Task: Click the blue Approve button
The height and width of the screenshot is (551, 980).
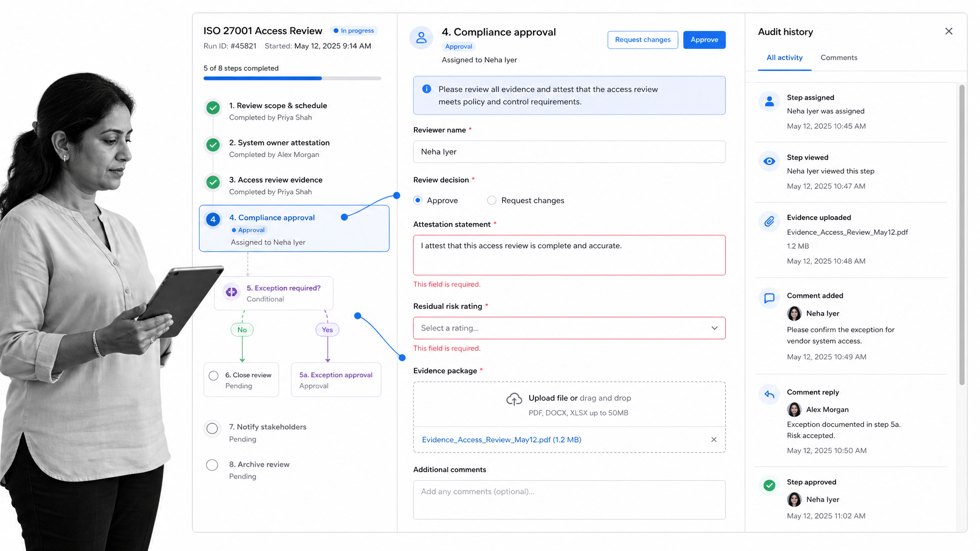Action: 704,40
